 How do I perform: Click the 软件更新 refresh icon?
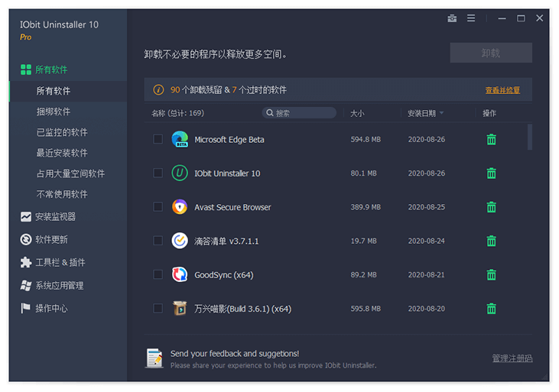[26, 239]
